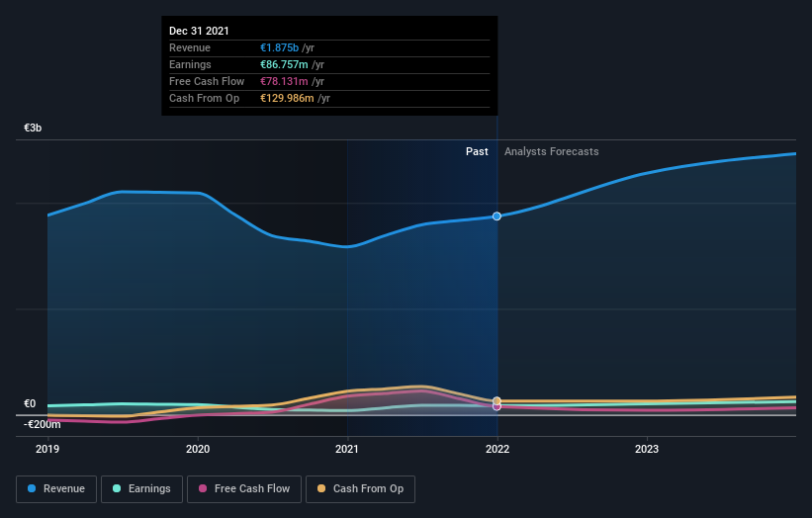Select the Revenue data point at 2022
This screenshot has height=518, width=812.
click(496, 216)
